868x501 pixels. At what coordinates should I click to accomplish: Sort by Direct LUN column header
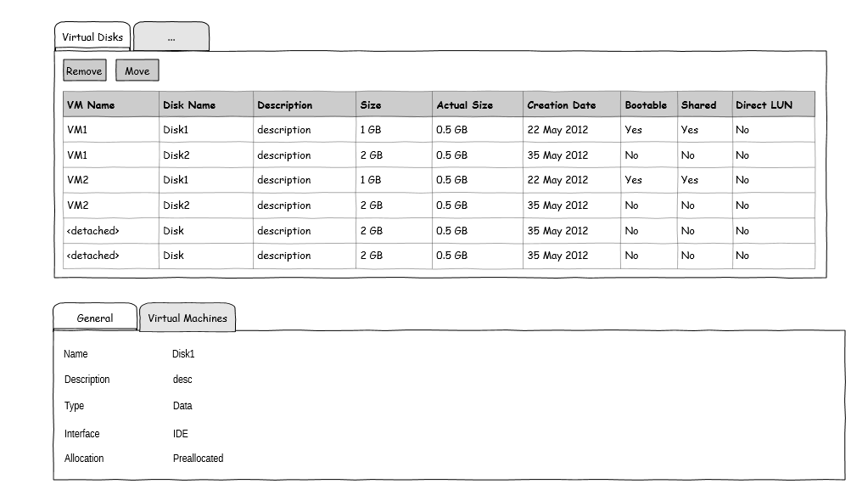click(x=764, y=105)
